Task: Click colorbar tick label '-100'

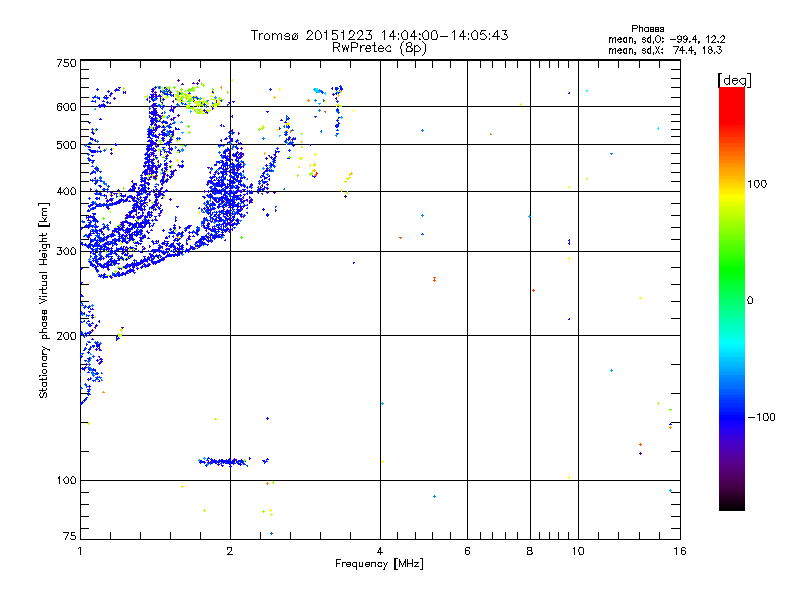Action: pyautogui.click(x=761, y=417)
